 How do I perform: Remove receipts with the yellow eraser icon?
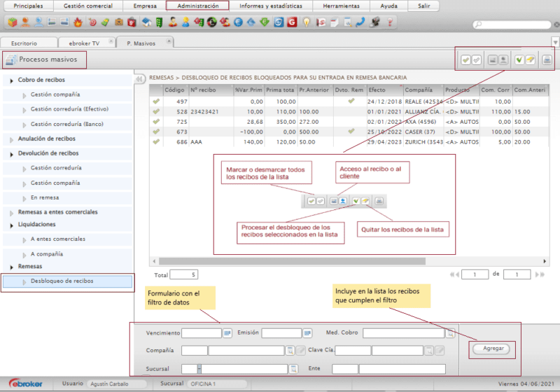pyautogui.click(x=531, y=59)
